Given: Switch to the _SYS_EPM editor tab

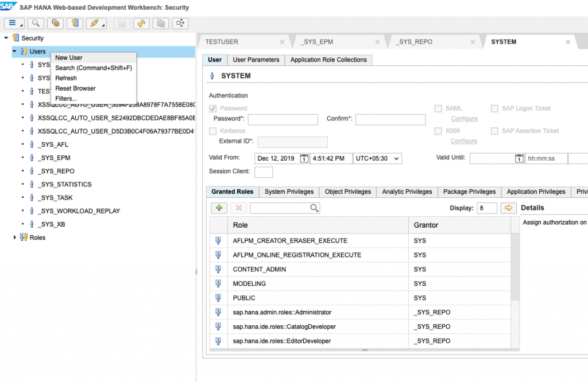Looking at the screenshot, I should (316, 42).
